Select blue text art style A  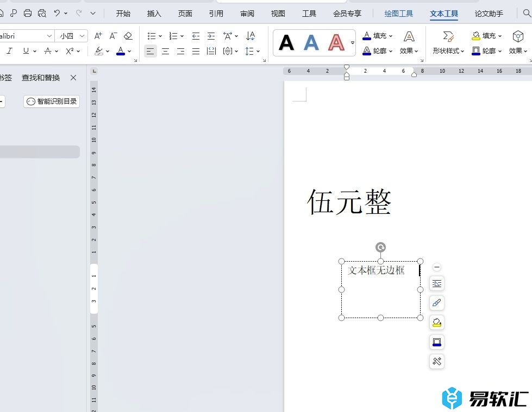point(311,43)
